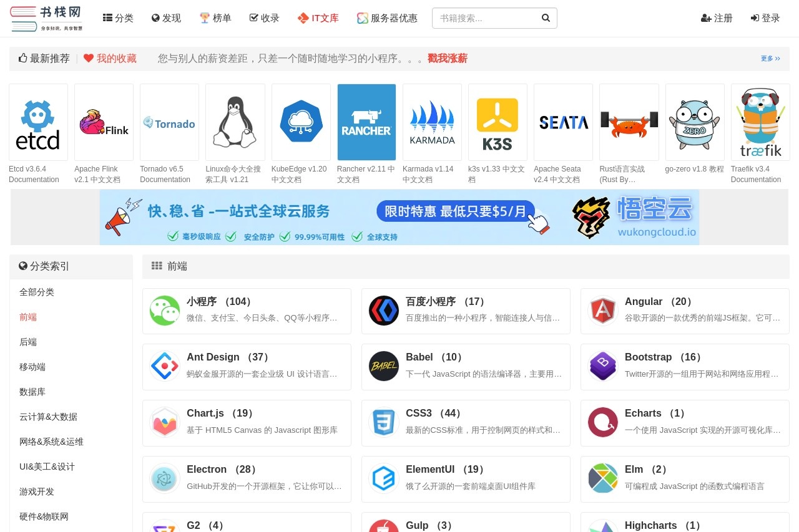
Task: Select the Linux penguin book cover
Action: point(235,122)
